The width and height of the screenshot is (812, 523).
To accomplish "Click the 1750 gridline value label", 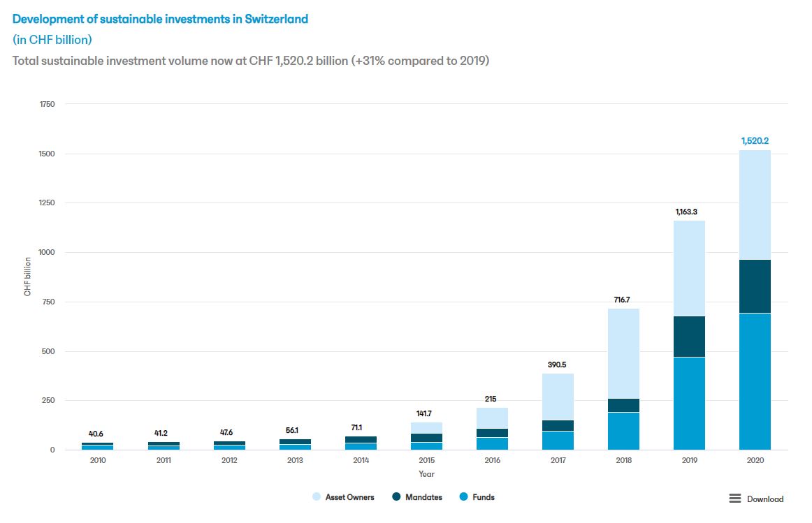I will click(48, 103).
